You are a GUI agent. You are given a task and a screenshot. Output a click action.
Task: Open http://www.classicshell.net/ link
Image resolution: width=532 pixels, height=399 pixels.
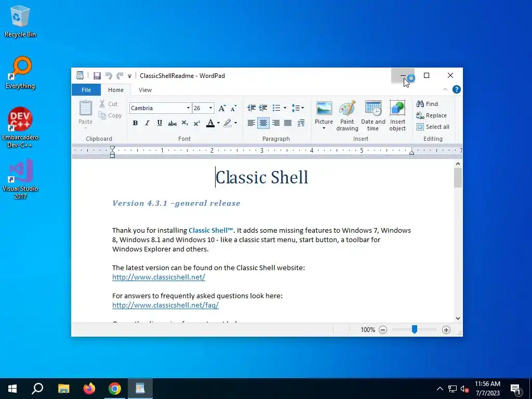click(x=158, y=277)
